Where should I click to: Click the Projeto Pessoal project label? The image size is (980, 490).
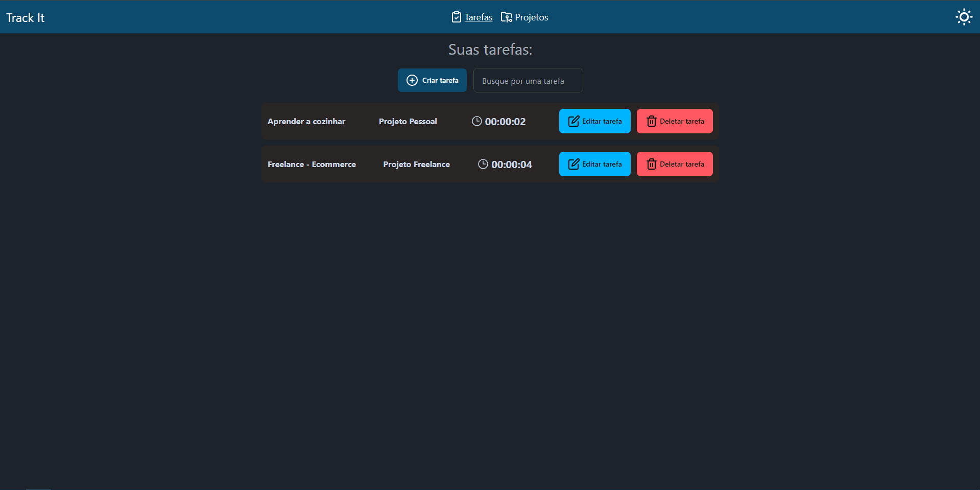408,122
